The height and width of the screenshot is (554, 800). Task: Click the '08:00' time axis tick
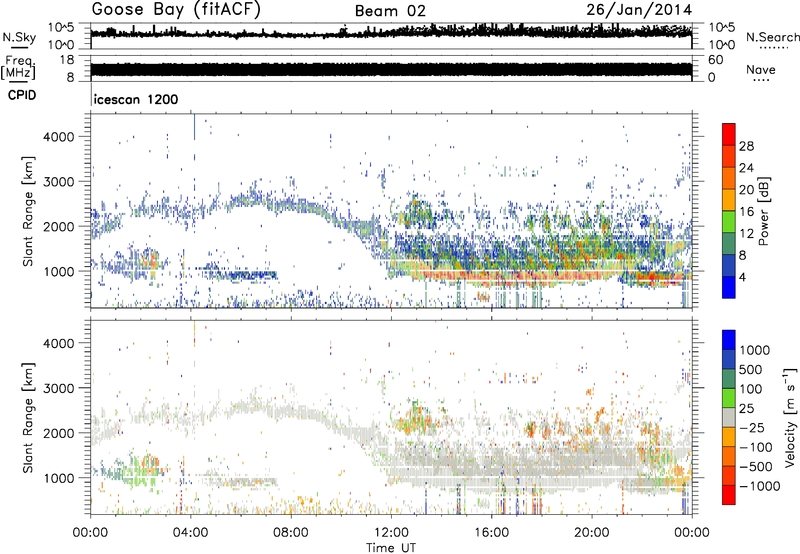pyautogui.click(x=291, y=533)
